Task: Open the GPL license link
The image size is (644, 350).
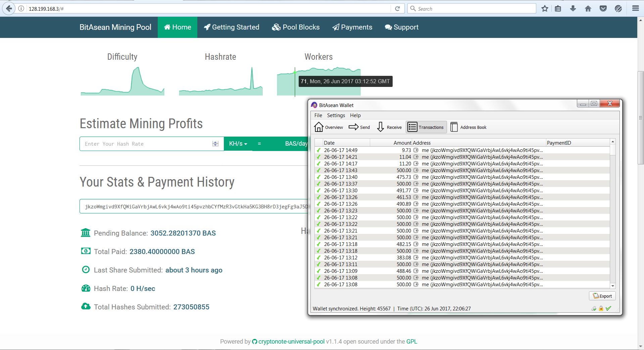Action: click(412, 342)
